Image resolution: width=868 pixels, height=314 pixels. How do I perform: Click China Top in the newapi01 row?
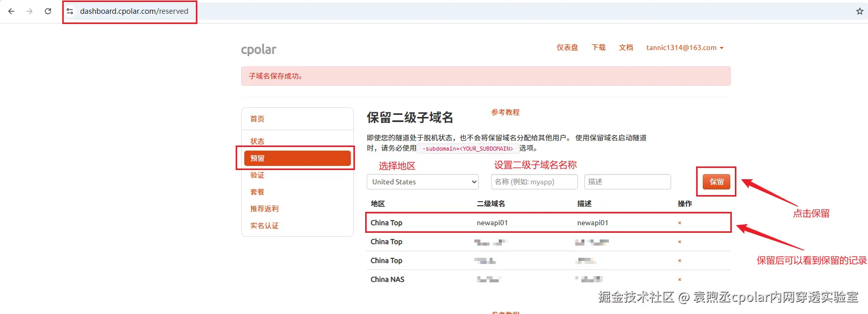click(x=386, y=223)
